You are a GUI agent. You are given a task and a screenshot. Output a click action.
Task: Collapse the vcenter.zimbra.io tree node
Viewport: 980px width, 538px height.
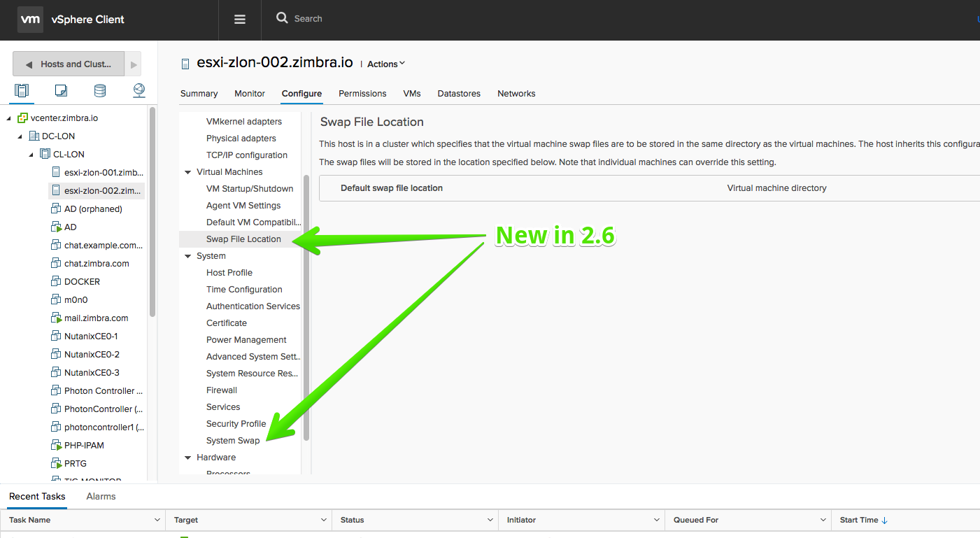(9, 118)
